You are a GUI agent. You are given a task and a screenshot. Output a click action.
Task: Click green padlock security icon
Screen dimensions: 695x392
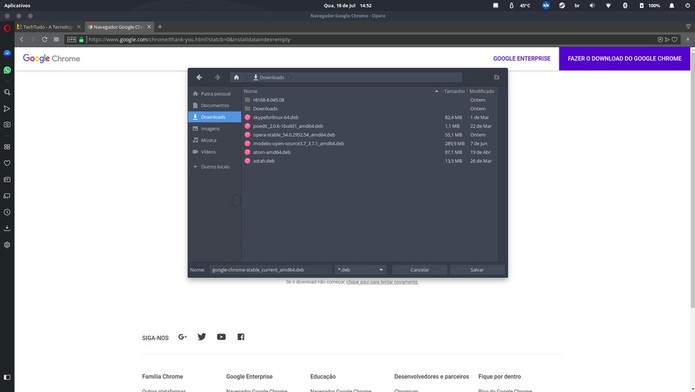tap(81, 39)
